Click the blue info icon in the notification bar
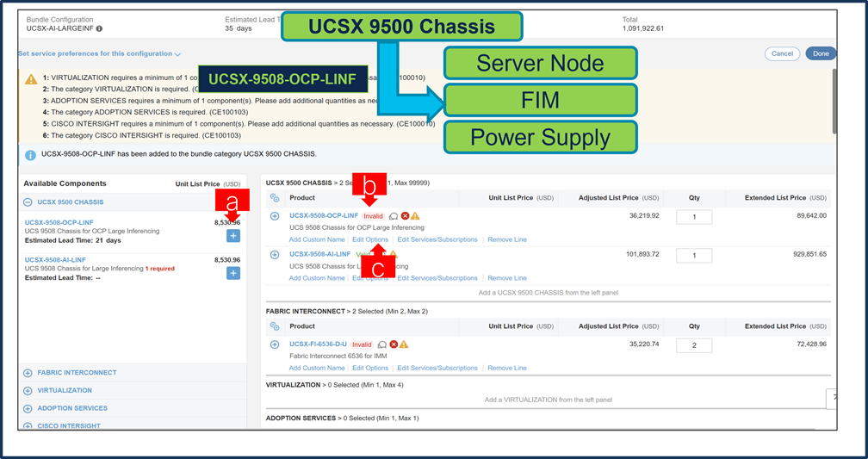The width and height of the screenshot is (868, 459). (x=30, y=155)
